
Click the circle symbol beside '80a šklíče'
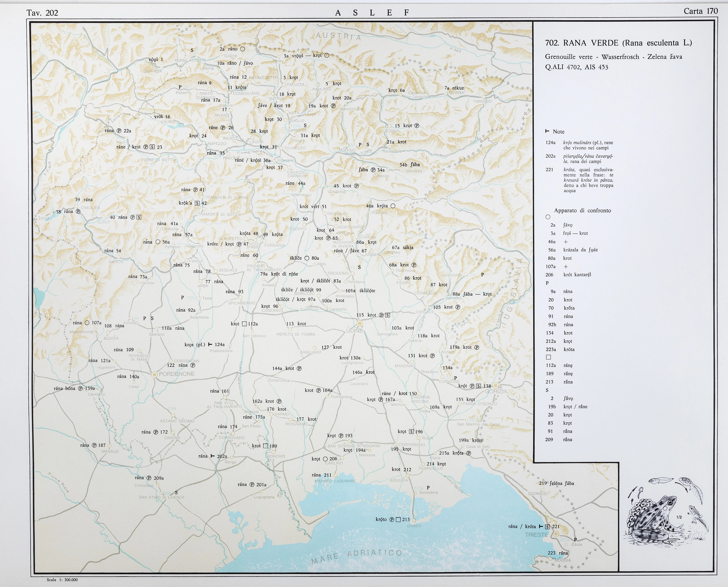pos(307,258)
